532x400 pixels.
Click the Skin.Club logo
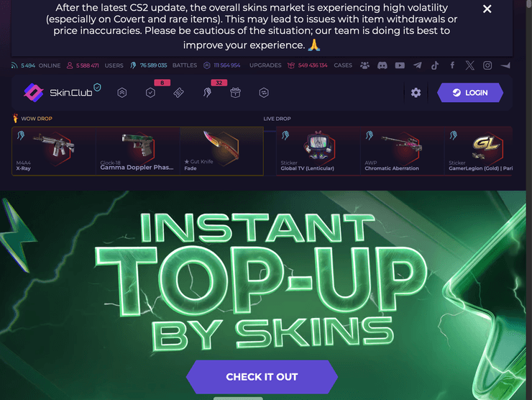[x=62, y=92]
